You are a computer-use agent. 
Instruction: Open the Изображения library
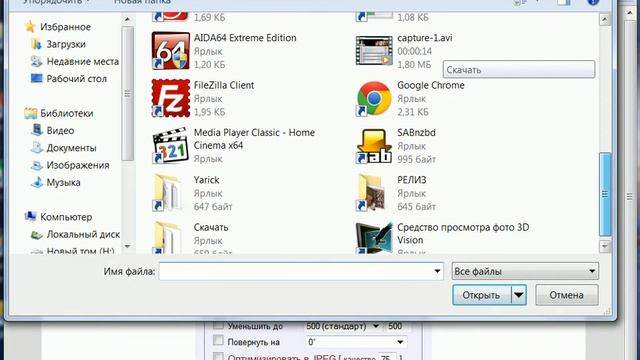[x=78, y=165]
